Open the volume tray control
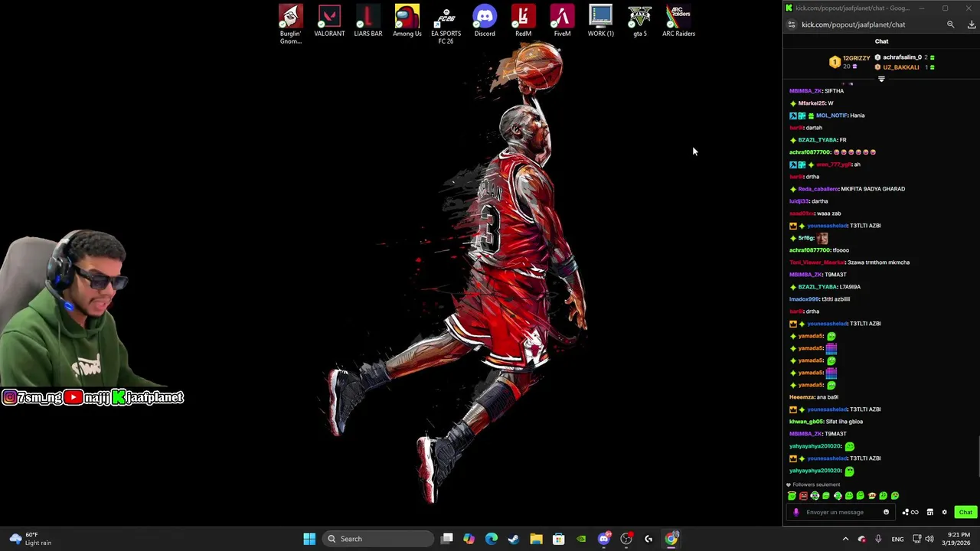 pyautogui.click(x=929, y=539)
